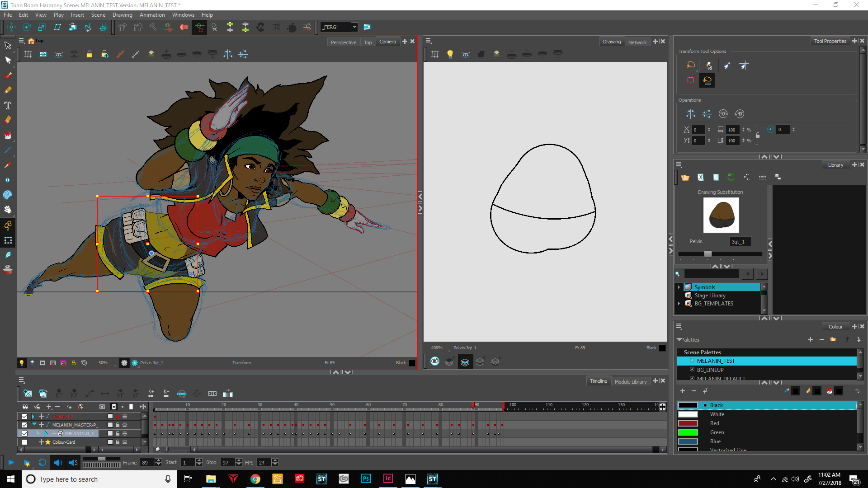Select the Paint bucket tool

coord(8,135)
